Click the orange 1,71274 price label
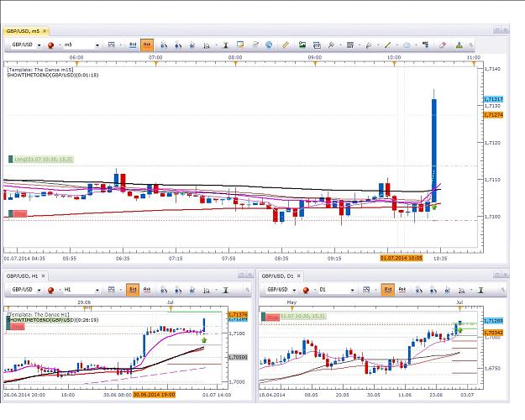This screenshot has height=420, width=525. click(x=494, y=115)
